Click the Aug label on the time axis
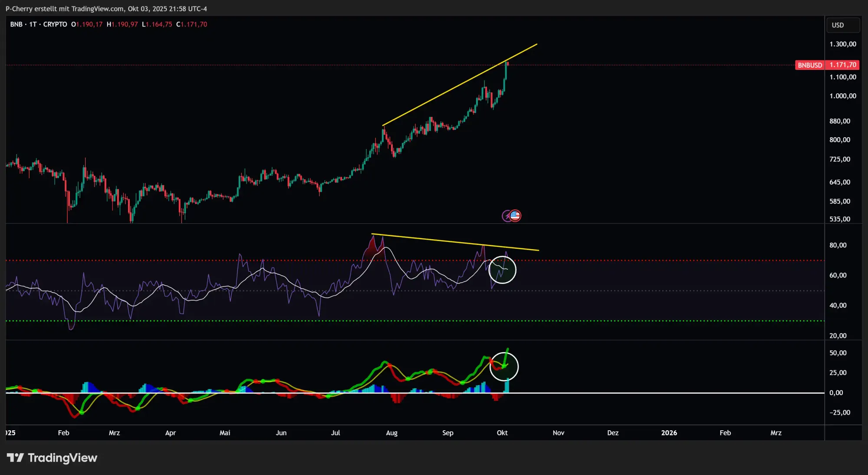Image resolution: width=868 pixels, height=475 pixels. (x=391, y=432)
